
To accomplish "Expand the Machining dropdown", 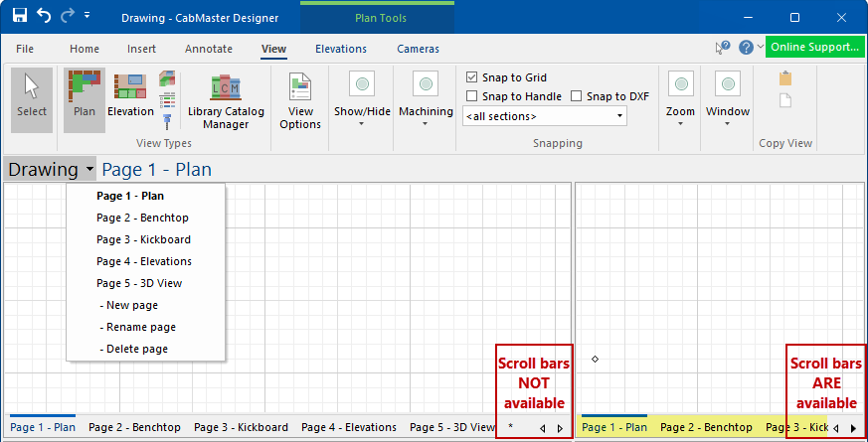I will 426,100.
